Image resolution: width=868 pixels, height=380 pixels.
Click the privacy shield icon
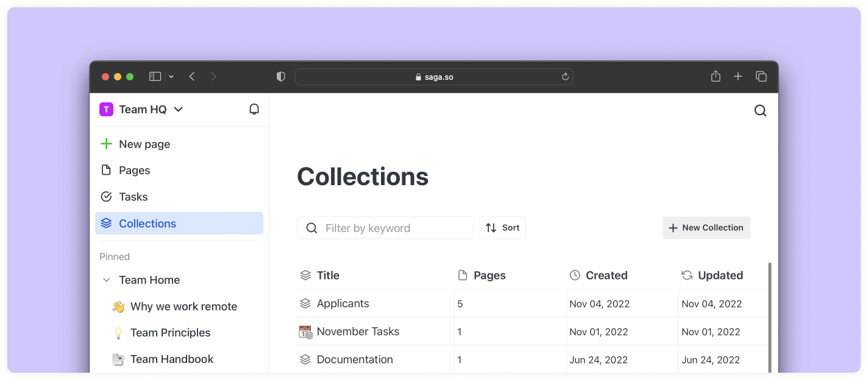point(281,77)
